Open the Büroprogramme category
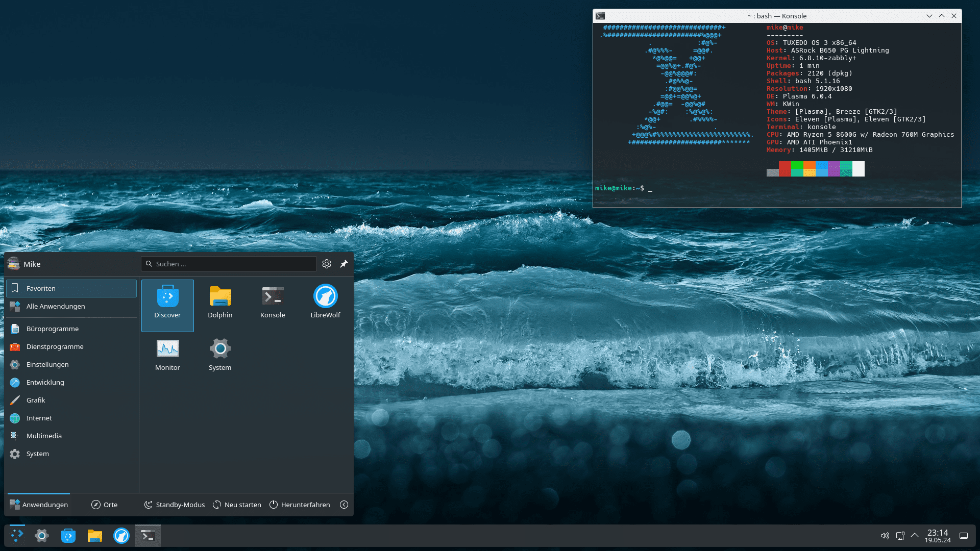The height and width of the screenshot is (551, 980). pos(71,329)
